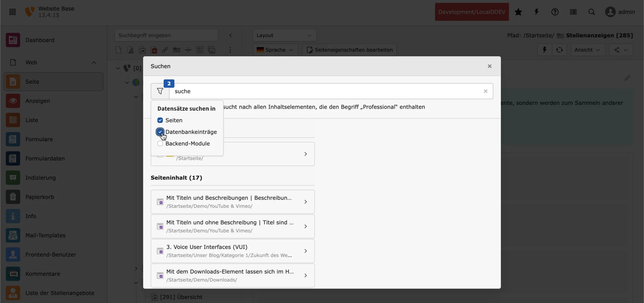The image size is (644, 303).
Task: Open the global search magnifier icon
Action: coord(592,12)
